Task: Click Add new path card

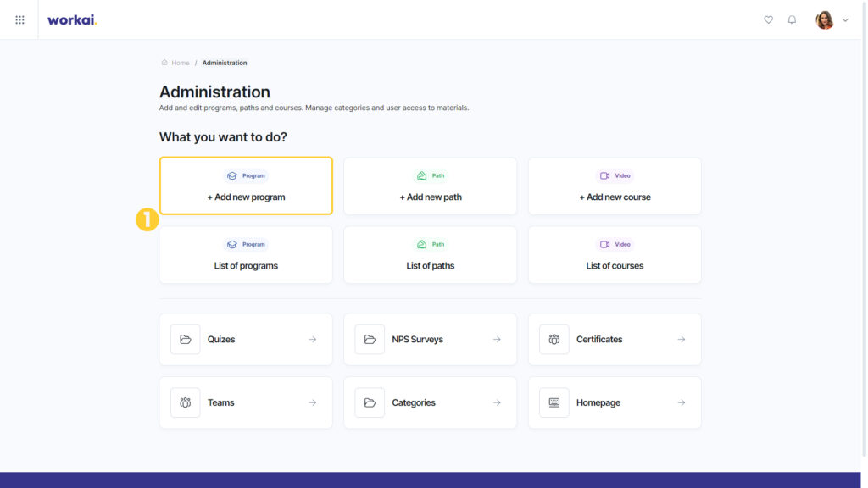Action: 430,186
